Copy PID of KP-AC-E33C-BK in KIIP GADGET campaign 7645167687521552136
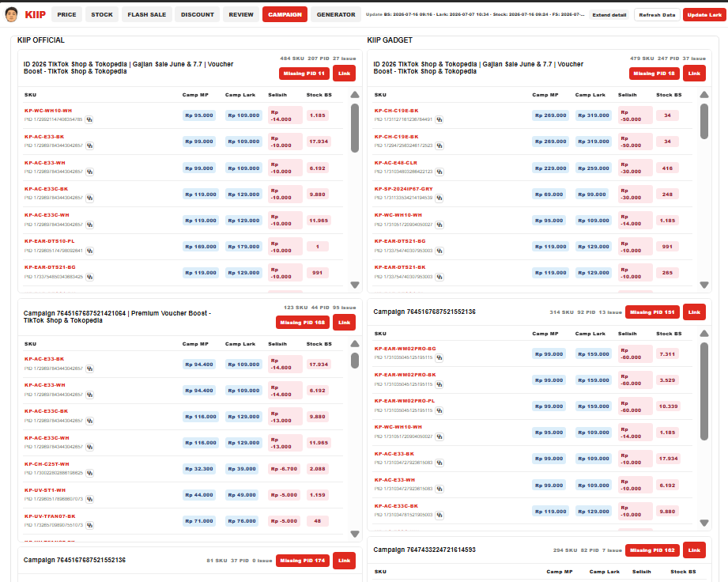The height and width of the screenshot is (582, 728). tap(439, 515)
